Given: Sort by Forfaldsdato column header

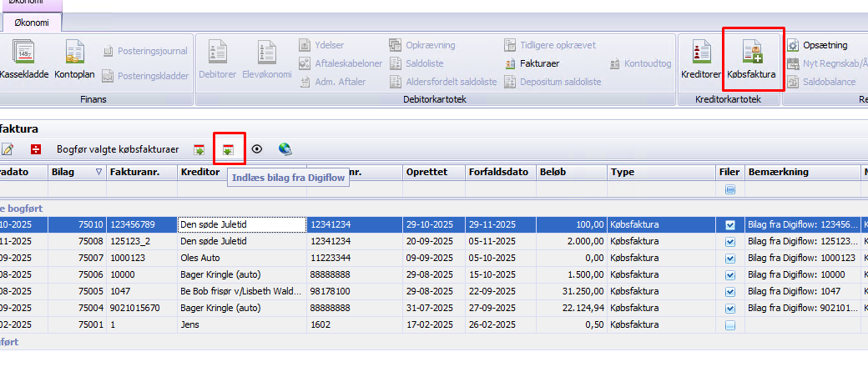Looking at the screenshot, I should (501, 172).
